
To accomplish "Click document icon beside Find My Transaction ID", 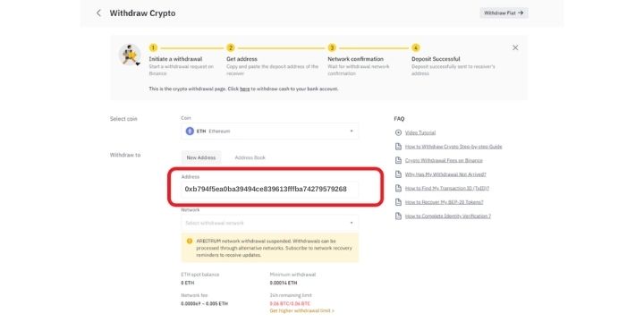I will point(397,189).
